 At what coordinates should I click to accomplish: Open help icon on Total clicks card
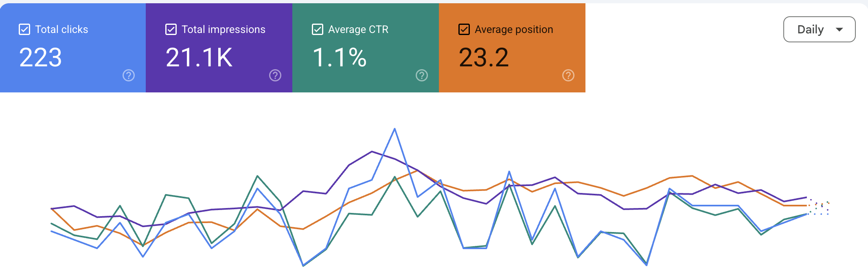[129, 75]
